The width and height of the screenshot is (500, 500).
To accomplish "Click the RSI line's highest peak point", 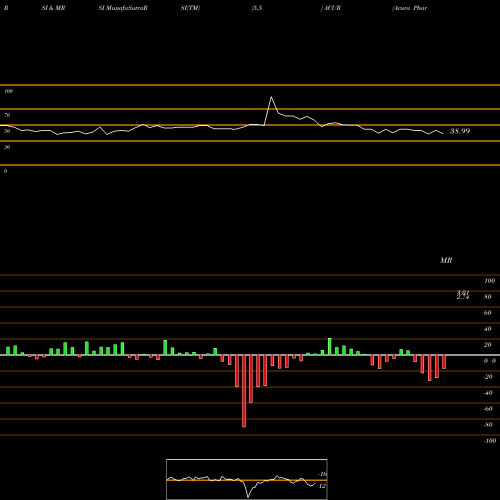I will pyautogui.click(x=271, y=97).
